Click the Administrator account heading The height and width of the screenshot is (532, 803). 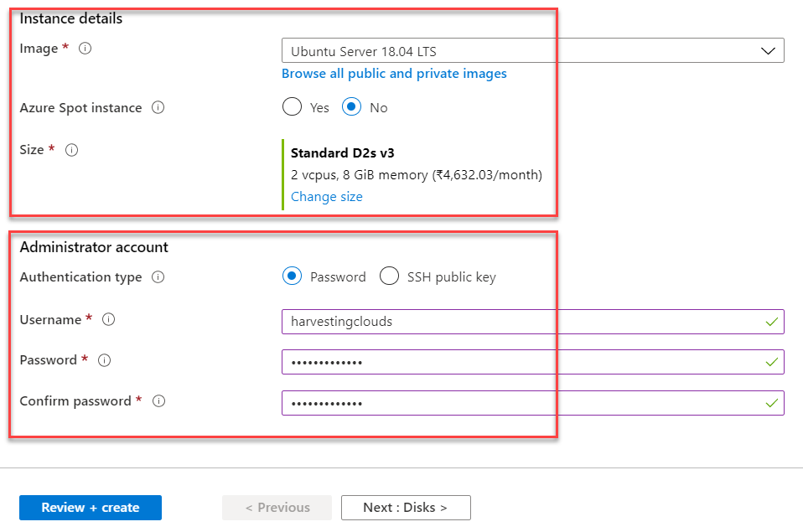click(x=94, y=247)
